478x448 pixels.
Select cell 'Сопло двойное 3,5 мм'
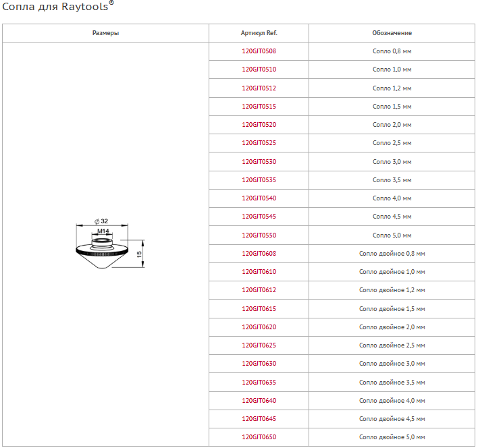click(392, 383)
